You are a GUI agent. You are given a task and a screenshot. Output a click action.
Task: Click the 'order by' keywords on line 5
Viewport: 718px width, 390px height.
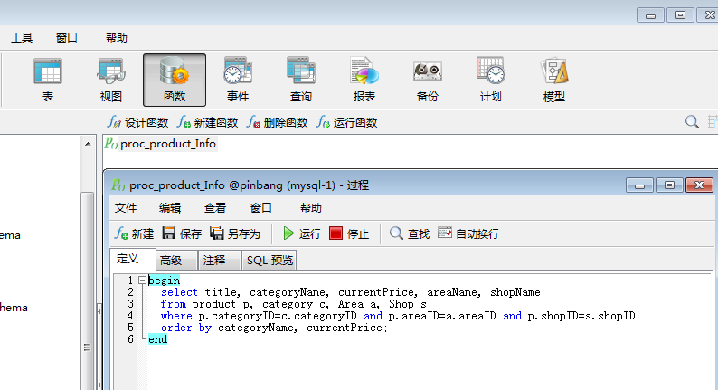186,328
